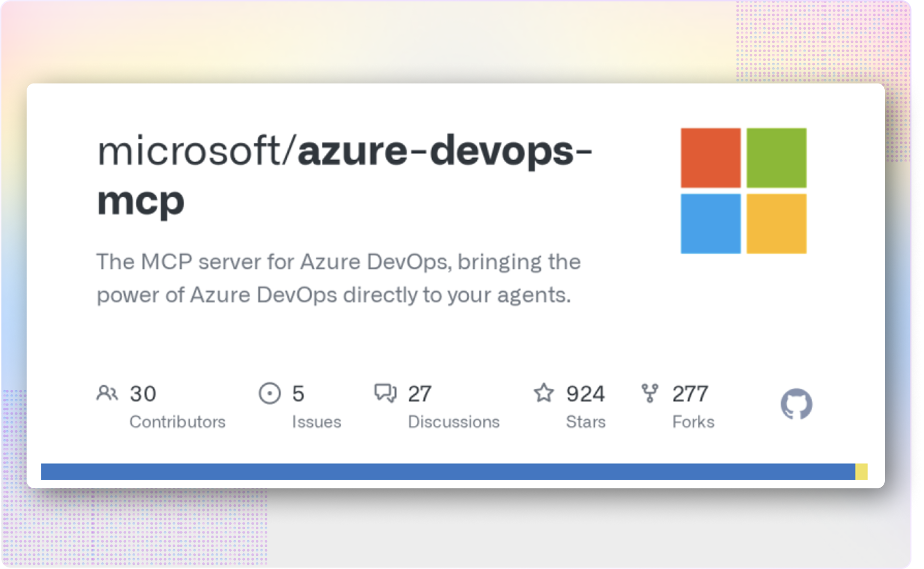Image resolution: width=924 pixels, height=569 pixels.
Task: Click the Contributors people icon
Action: pos(107,393)
